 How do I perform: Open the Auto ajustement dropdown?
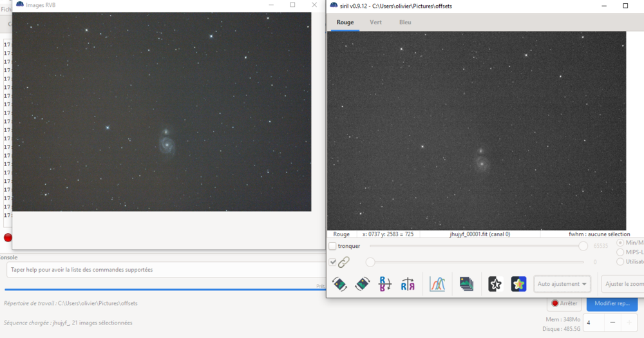tap(562, 284)
